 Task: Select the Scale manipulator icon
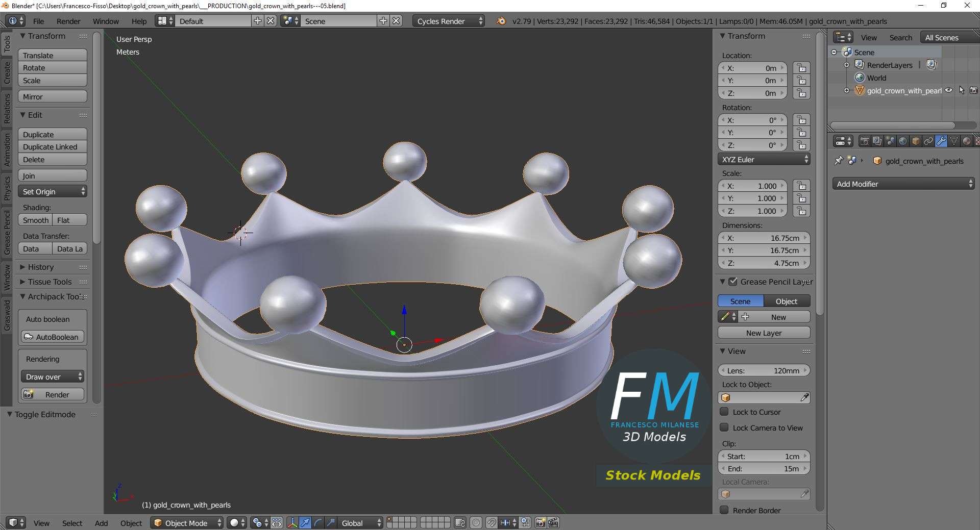(331, 523)
